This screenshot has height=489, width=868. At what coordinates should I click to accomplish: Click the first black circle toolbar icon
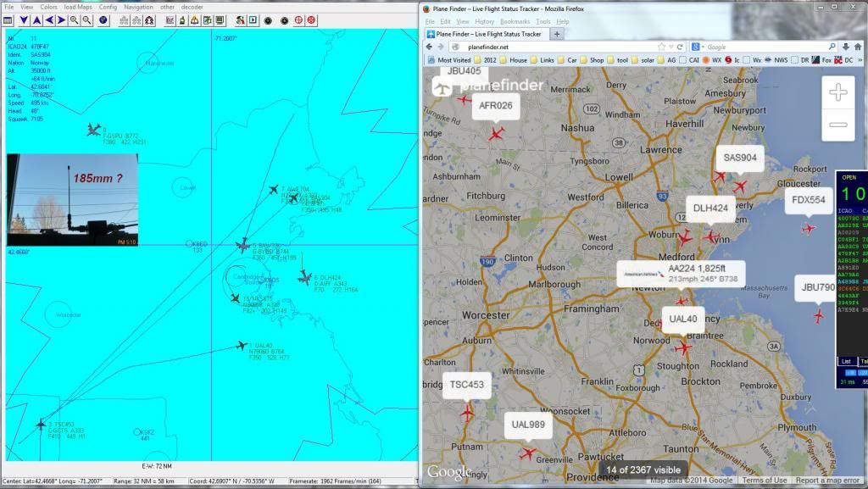(268, 20)
